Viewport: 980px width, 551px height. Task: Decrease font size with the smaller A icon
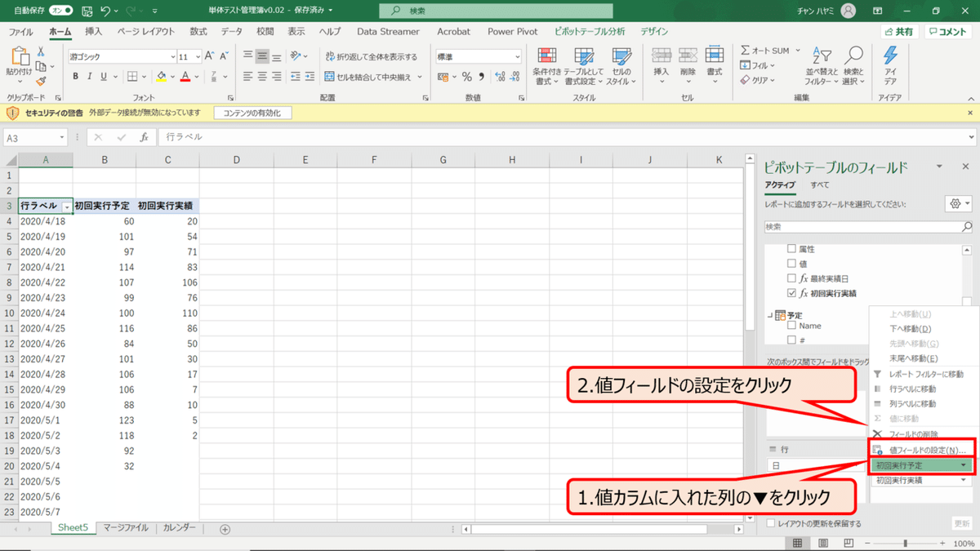tap(223, 56)
